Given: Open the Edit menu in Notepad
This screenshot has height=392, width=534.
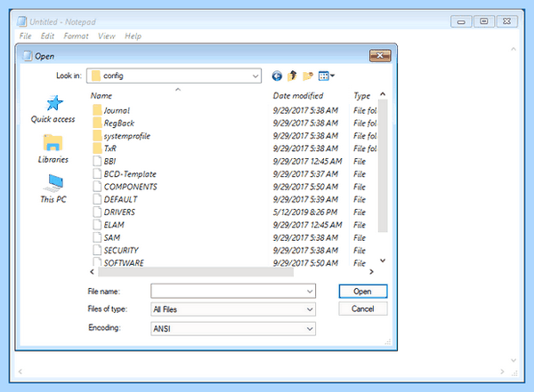Looking at the screenshot, I should tap(47, 36).
